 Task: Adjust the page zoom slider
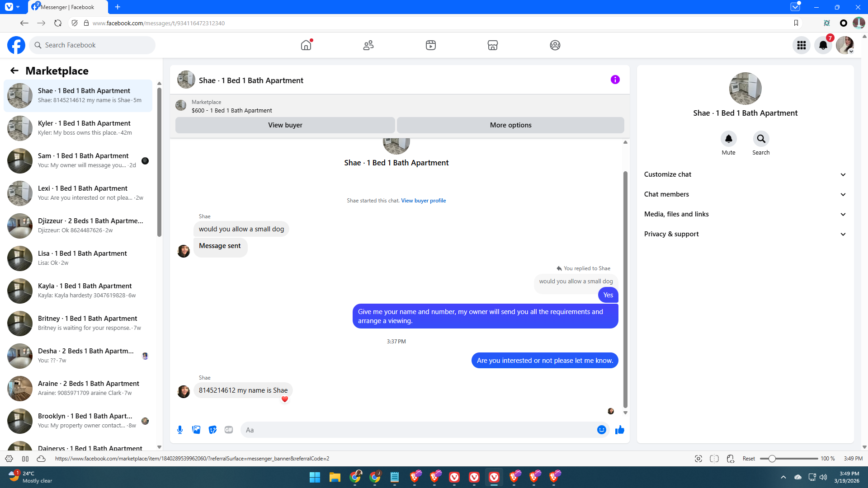tap(772, 459)
